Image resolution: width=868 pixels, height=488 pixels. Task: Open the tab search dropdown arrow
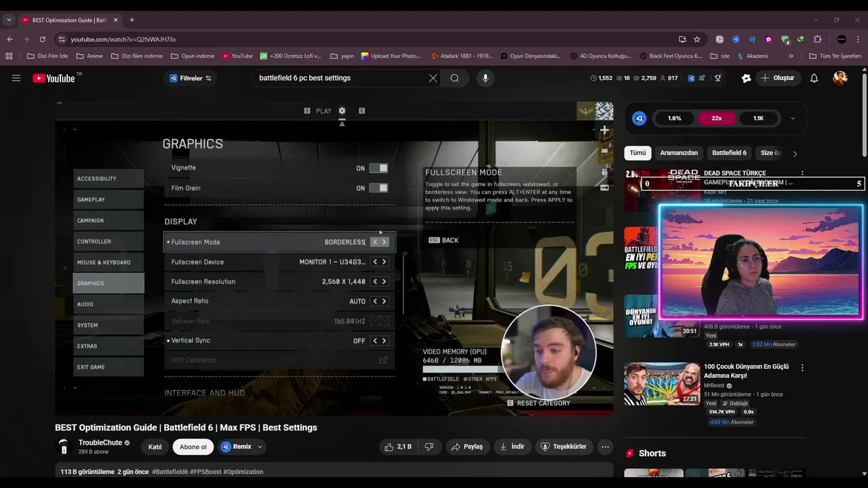click(x=9, y=20)
